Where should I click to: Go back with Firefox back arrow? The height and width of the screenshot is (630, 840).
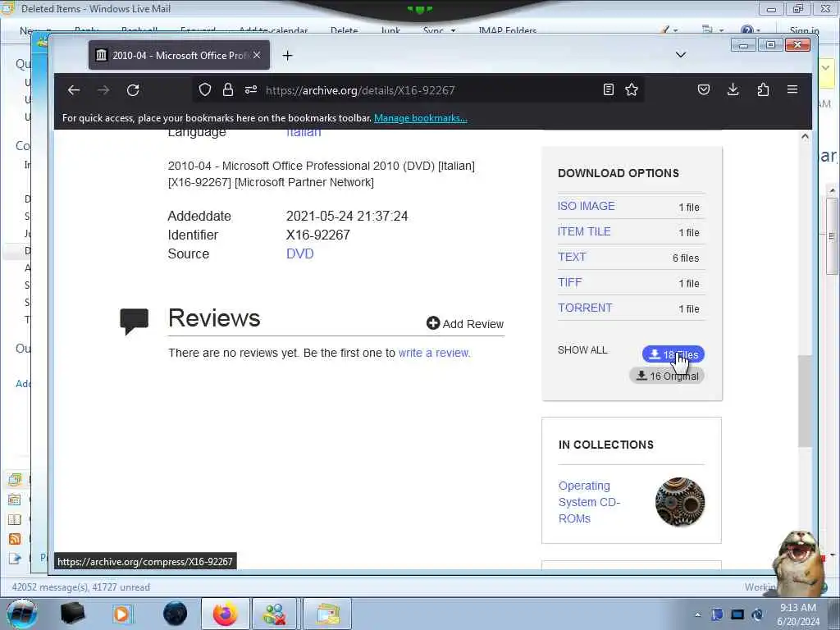click(74, 90)
